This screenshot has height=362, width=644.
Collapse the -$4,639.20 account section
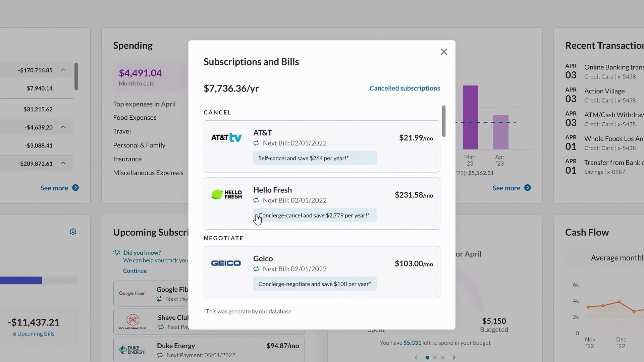point(63,127)
